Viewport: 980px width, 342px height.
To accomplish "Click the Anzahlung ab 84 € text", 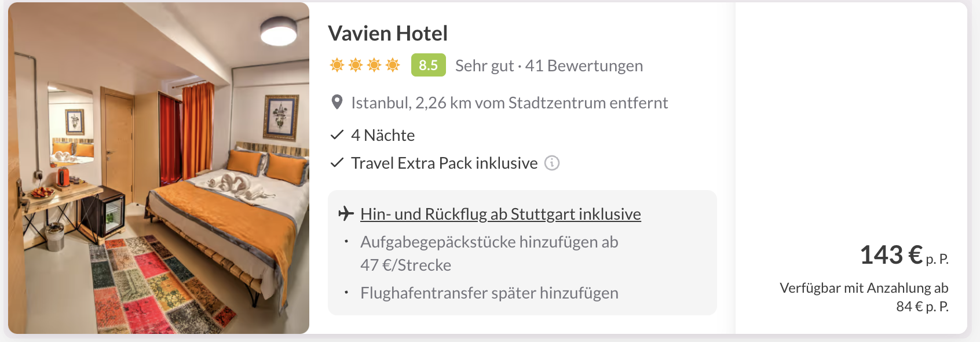I will pos(864,297).
